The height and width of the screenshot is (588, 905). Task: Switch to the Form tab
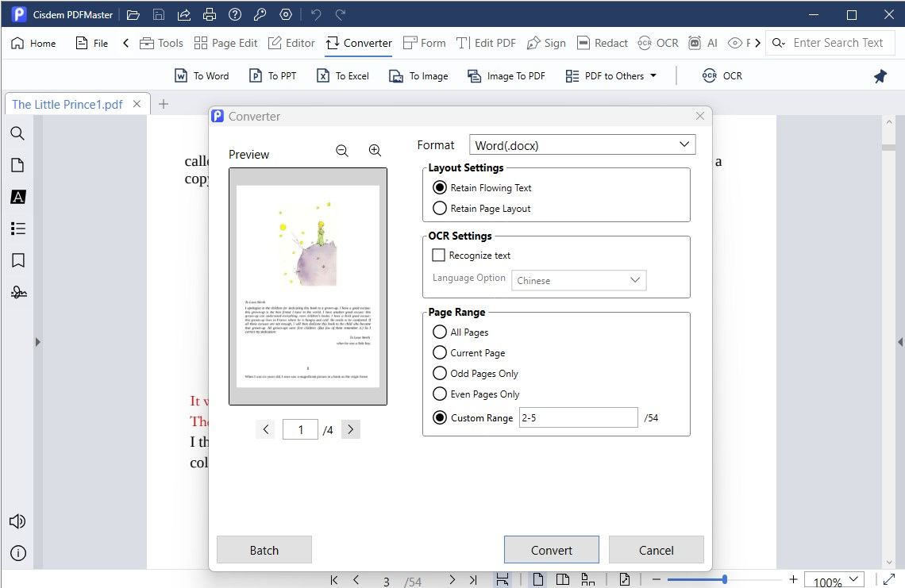click(x=424, y=44)
